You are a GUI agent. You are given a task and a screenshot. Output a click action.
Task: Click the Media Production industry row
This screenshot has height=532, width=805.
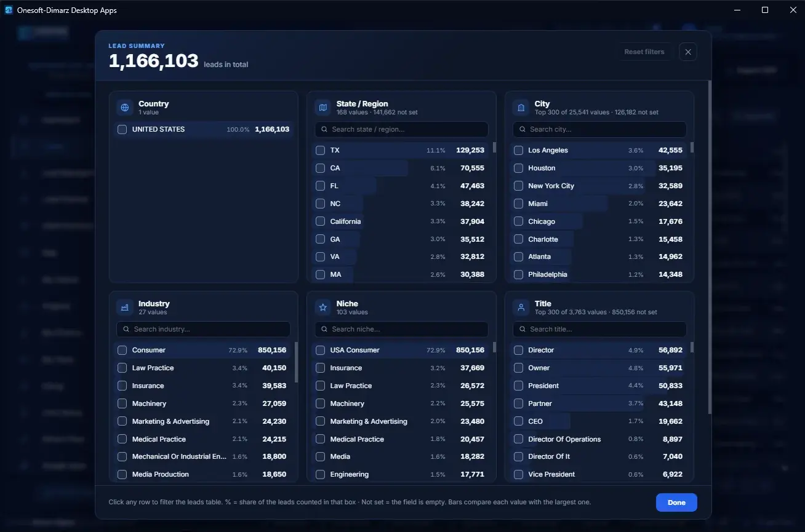click(203, 474)
